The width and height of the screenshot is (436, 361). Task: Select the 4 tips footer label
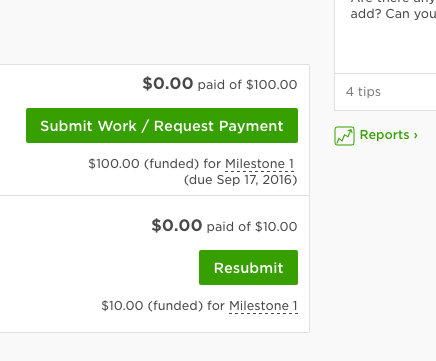pos(363,92)
